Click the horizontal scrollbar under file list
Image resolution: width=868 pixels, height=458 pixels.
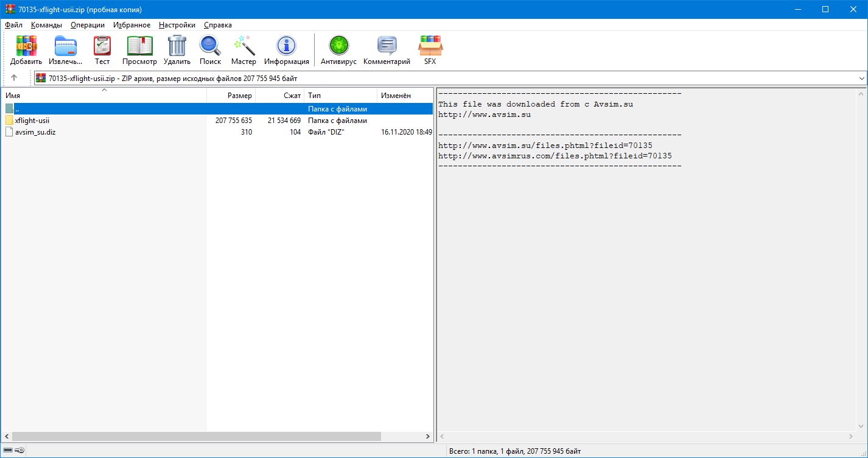click(x=195, y=437)
